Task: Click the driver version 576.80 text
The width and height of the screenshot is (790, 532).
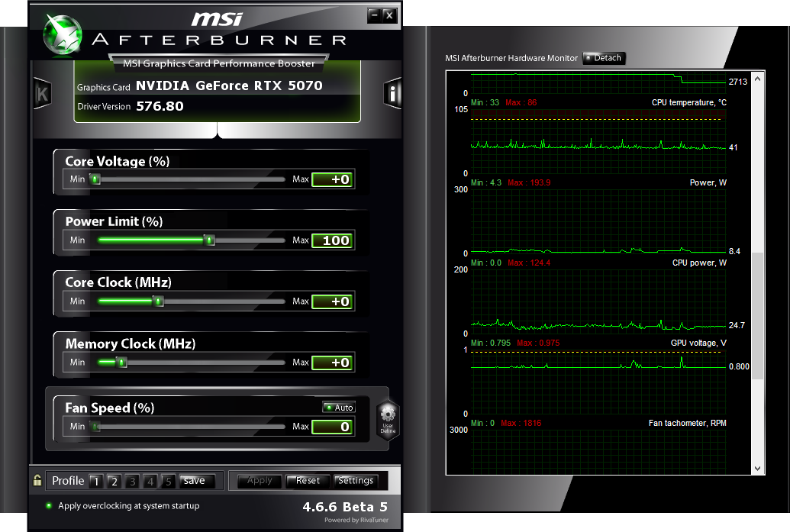Action: pos(160,106)
